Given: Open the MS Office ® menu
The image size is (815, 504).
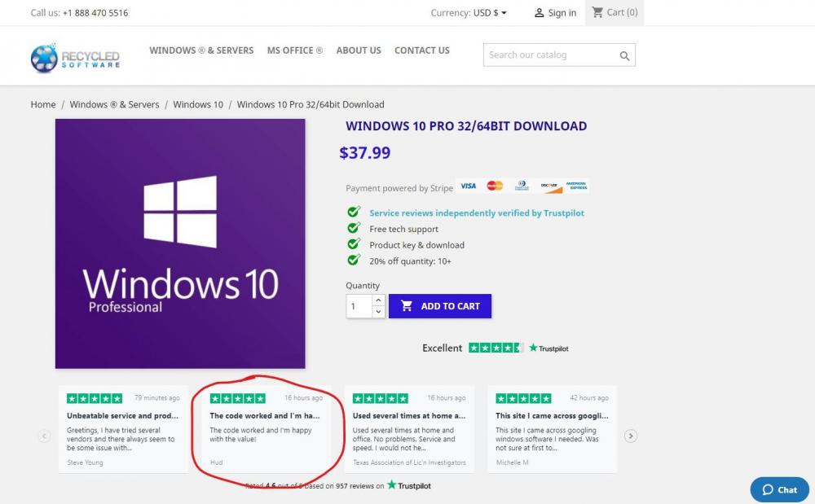Looking at the screenshot, I should (x=295, y=50).
